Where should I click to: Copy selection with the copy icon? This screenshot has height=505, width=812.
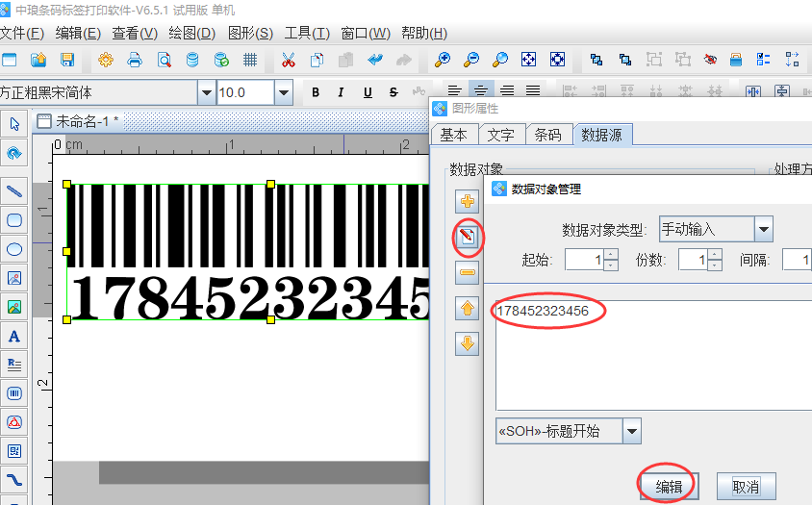click(317, 60)
